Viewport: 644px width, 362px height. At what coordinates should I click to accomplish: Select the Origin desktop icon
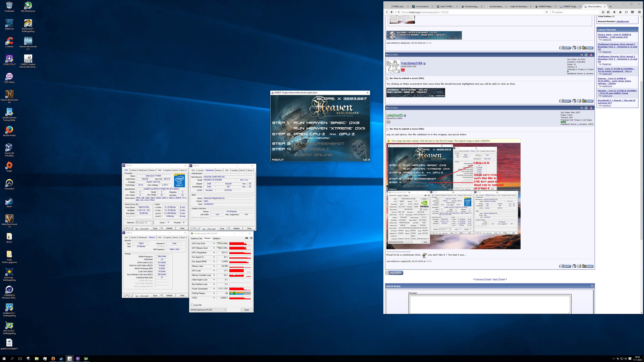pos(9,167)
